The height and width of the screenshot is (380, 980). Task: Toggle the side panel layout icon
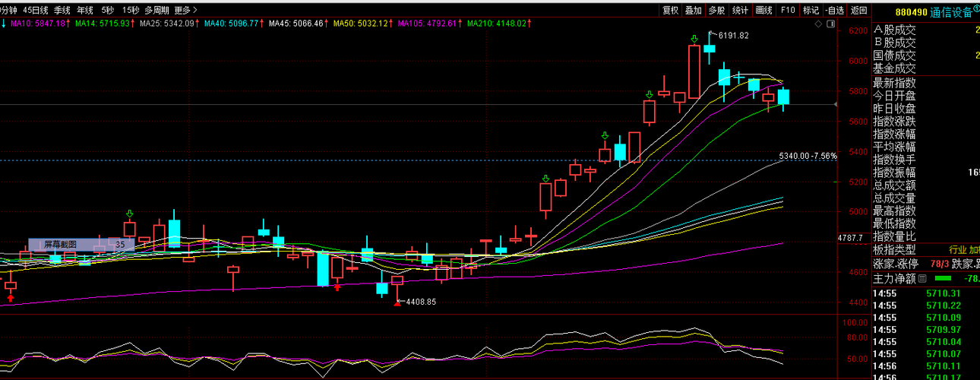pos(830,24)
